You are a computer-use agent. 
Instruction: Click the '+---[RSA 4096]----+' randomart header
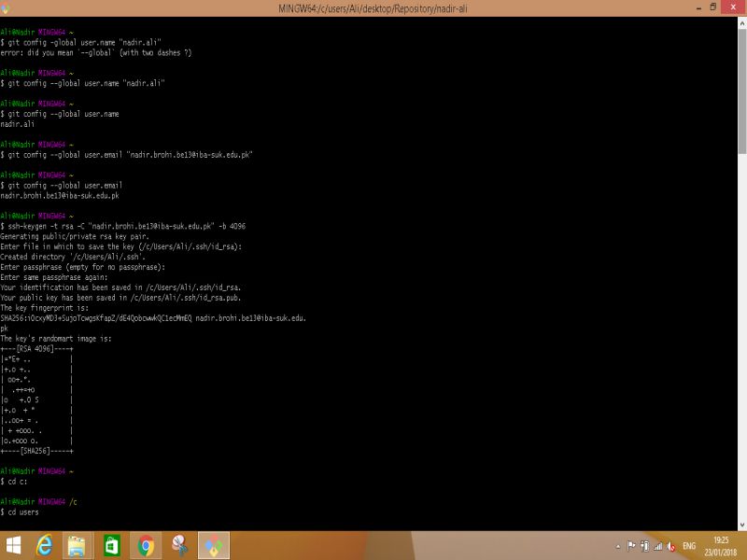click(x=36, y=348)
